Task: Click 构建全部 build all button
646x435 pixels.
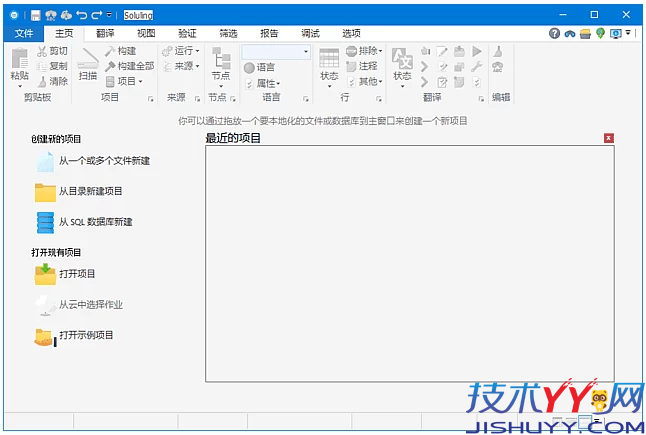Action: (x=129, y=66)
